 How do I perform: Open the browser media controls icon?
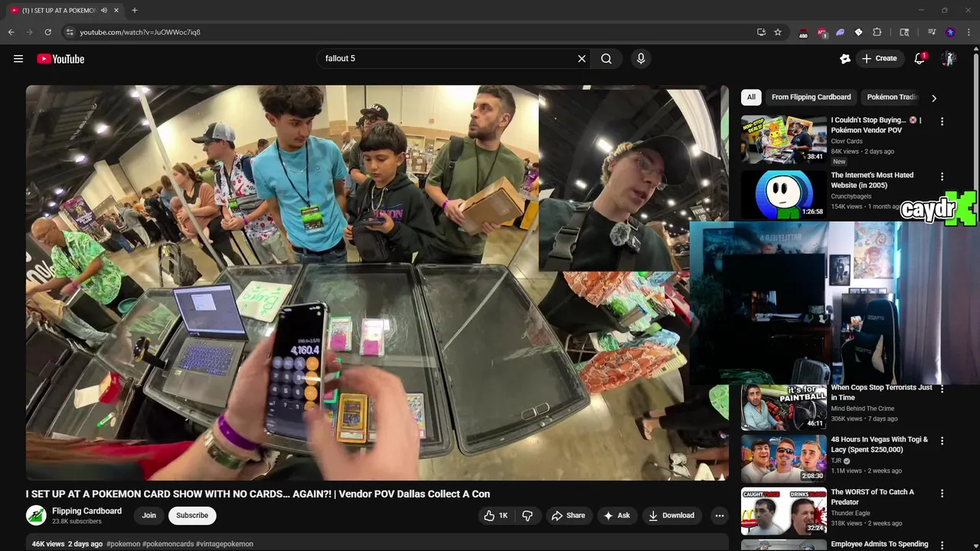[932, 32]
